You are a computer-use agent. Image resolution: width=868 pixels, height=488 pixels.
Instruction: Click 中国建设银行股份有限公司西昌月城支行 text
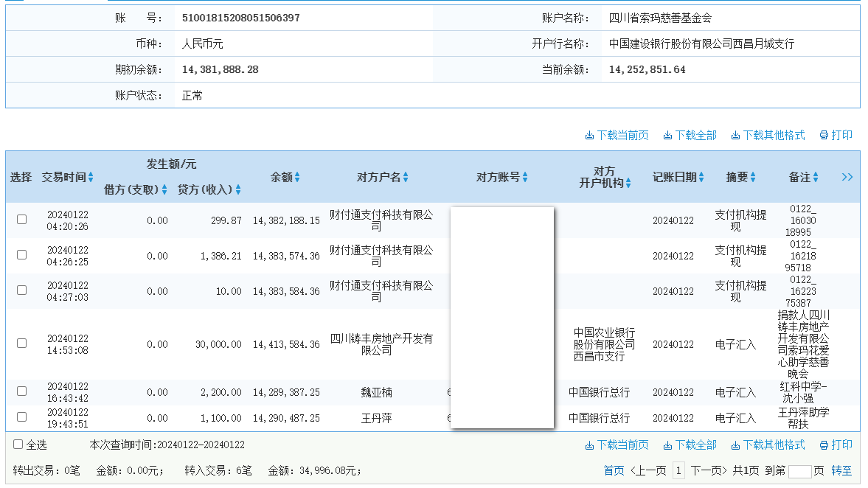[x=701, y=43]
